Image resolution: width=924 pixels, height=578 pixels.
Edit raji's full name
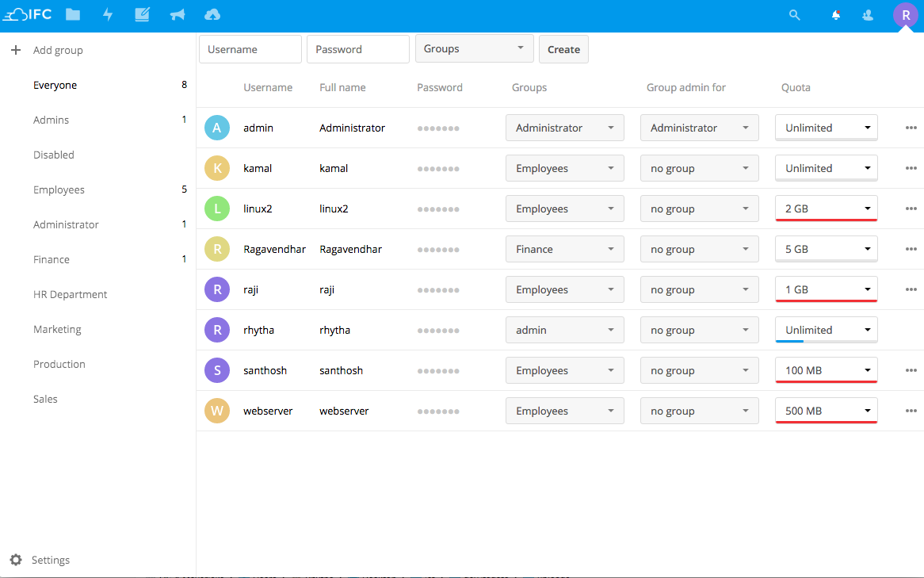tap(327, 289)
